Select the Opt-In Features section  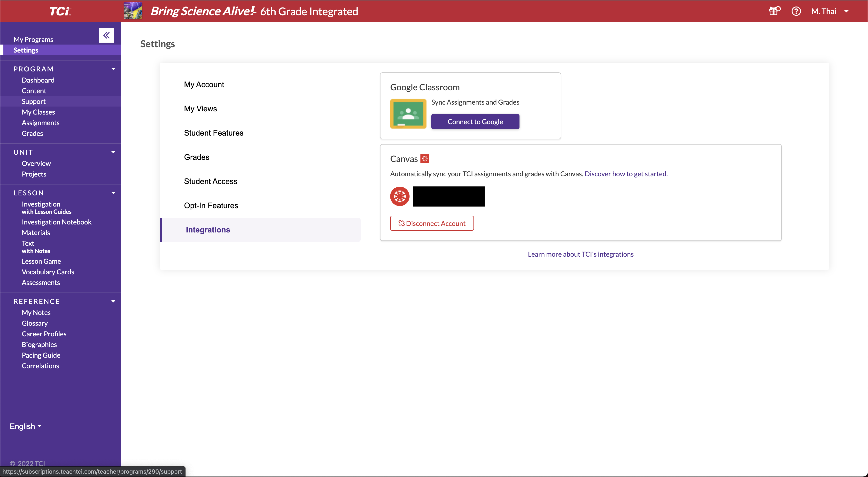click(x=211, y=205)
